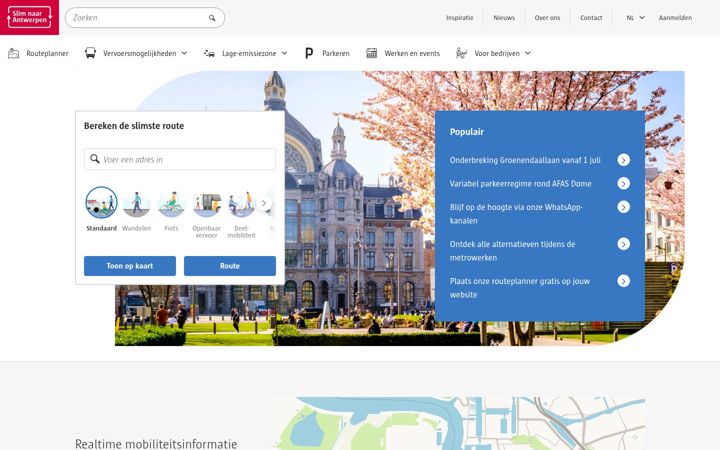Select the Deelmobiliteit mode icon
The width and height of the screenshot is (720, 450).
pos(242,204)
